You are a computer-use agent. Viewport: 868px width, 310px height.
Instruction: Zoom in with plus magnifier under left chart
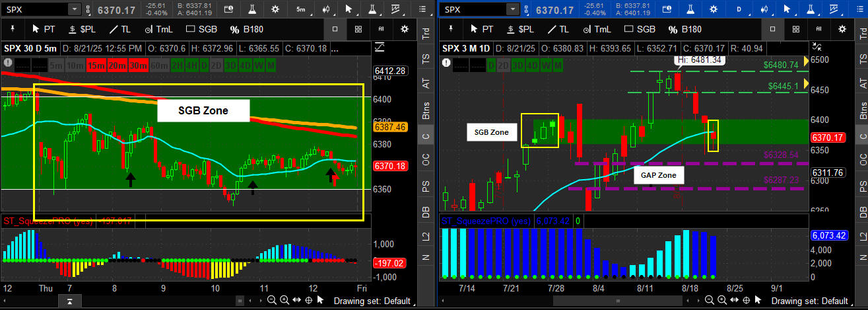284,300
